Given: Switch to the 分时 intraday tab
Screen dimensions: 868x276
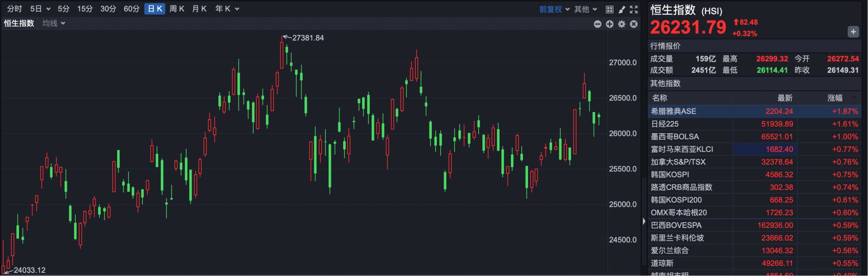Looking at the screenshot, I should [x=14, y=9].
